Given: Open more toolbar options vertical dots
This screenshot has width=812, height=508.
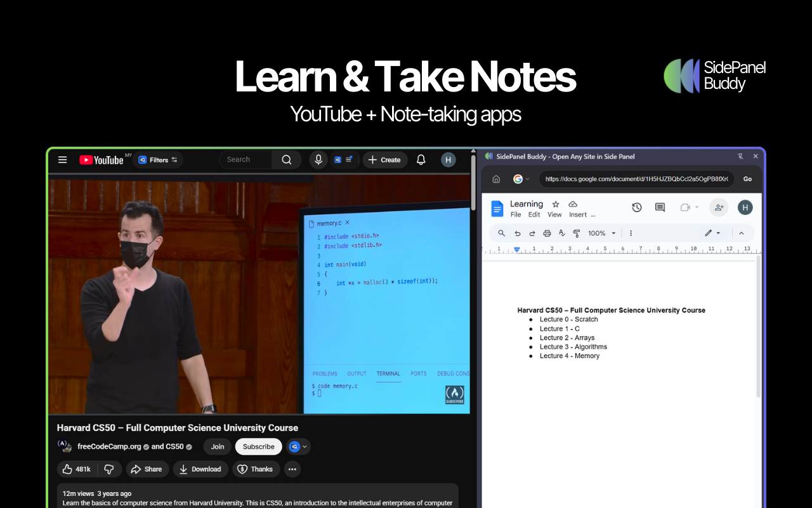Looking at the screenshot, I should click(631, 233).
